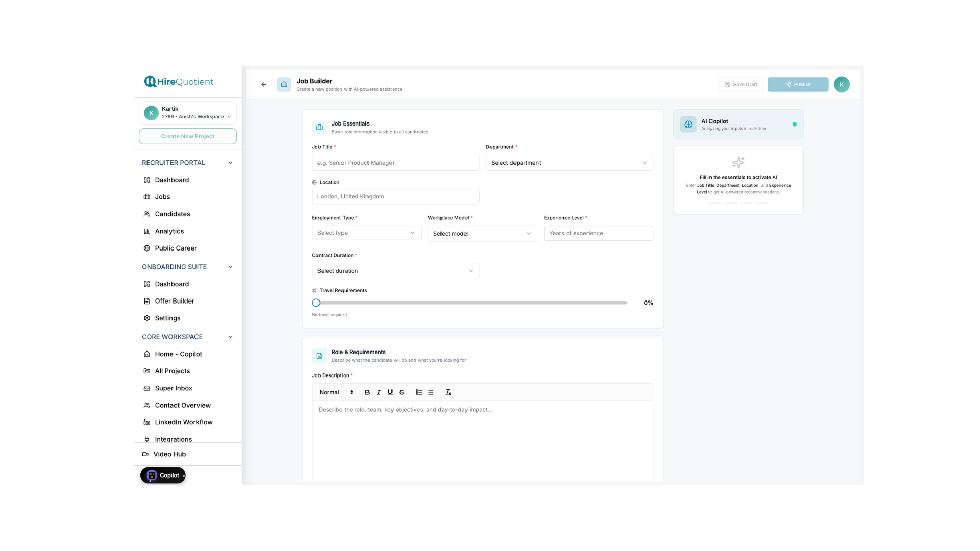This screenshot has width=980, height=551.
Task: Click the "No travel required" text
Action: point(329,315)
